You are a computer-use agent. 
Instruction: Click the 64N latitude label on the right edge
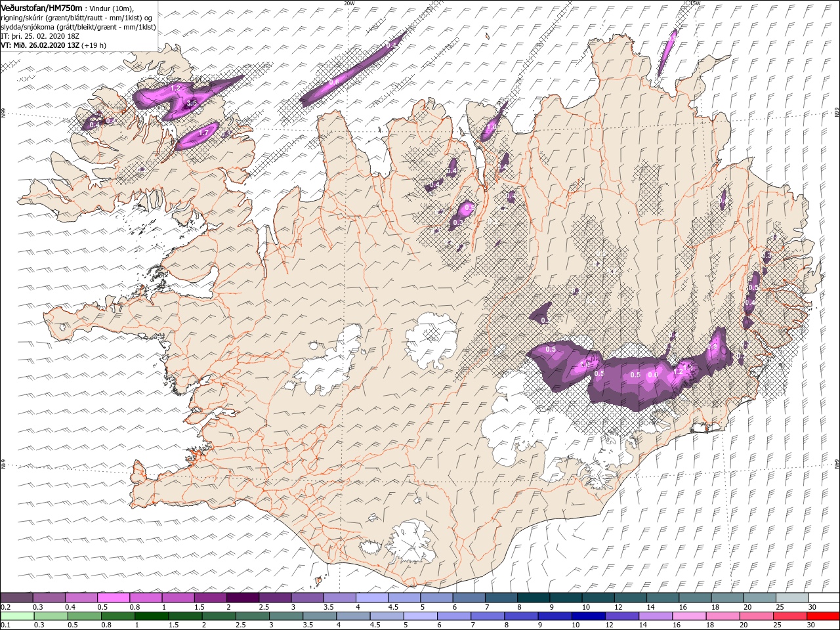837,464
